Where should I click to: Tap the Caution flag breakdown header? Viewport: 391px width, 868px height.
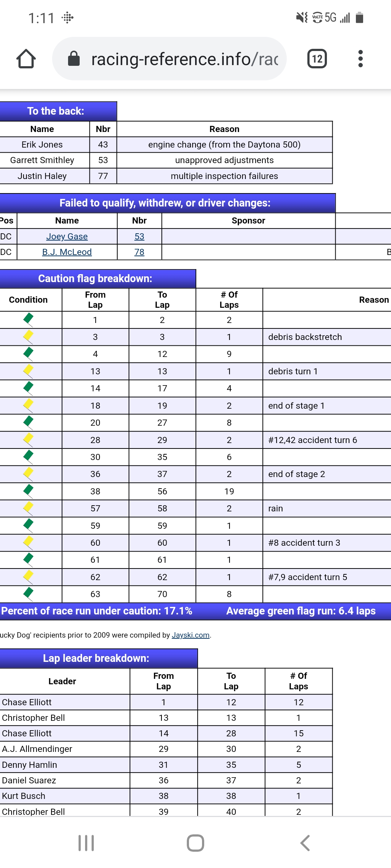(x=95, y=278)
